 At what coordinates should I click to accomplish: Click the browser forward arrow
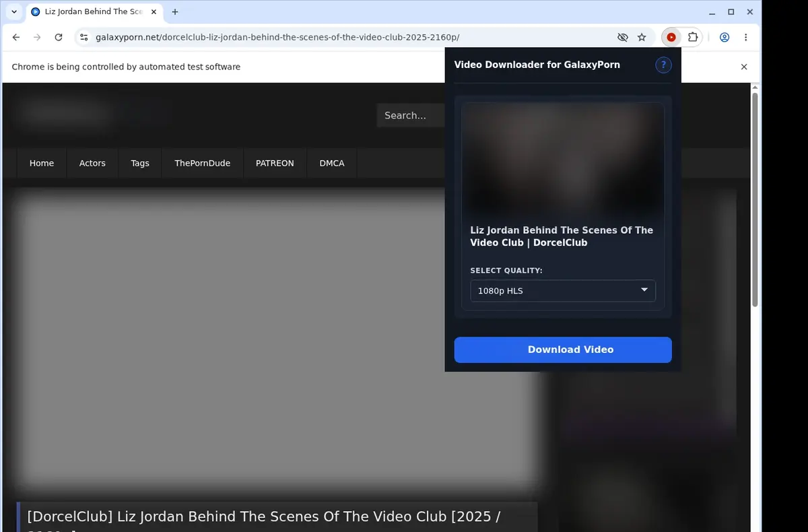[x=38, y=38]
